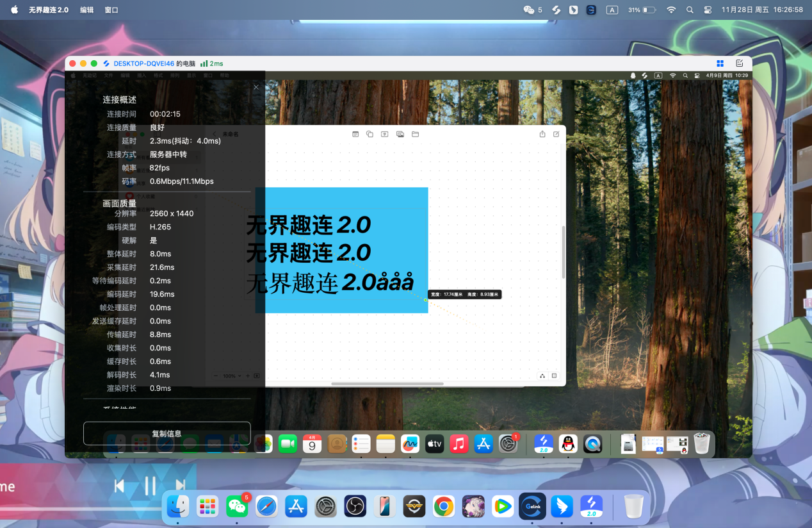
Task: Toggle fit-to-screen beside the zoom controls
Action: (x=256, y=376)
